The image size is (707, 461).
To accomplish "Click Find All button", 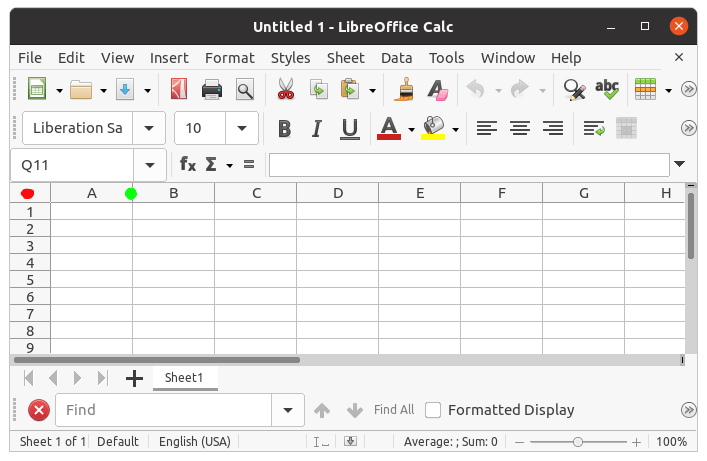I will pyautogui.click(x=394, y=410).
